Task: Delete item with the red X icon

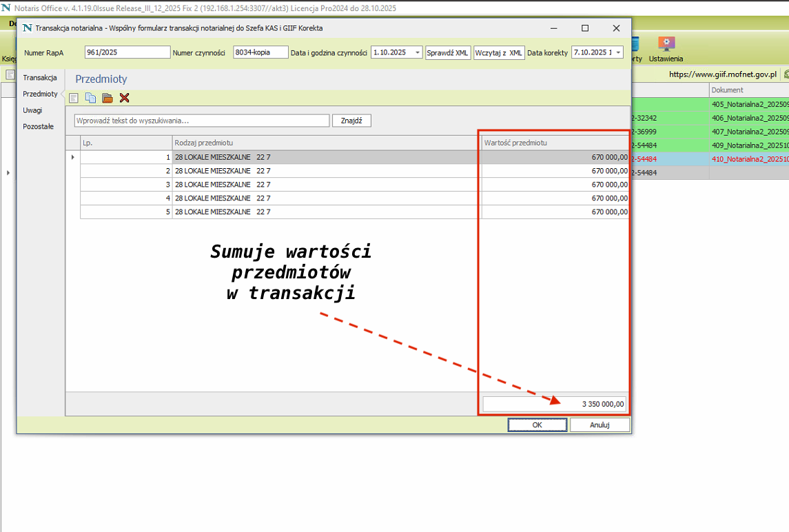Action: (x=125, y=98)
